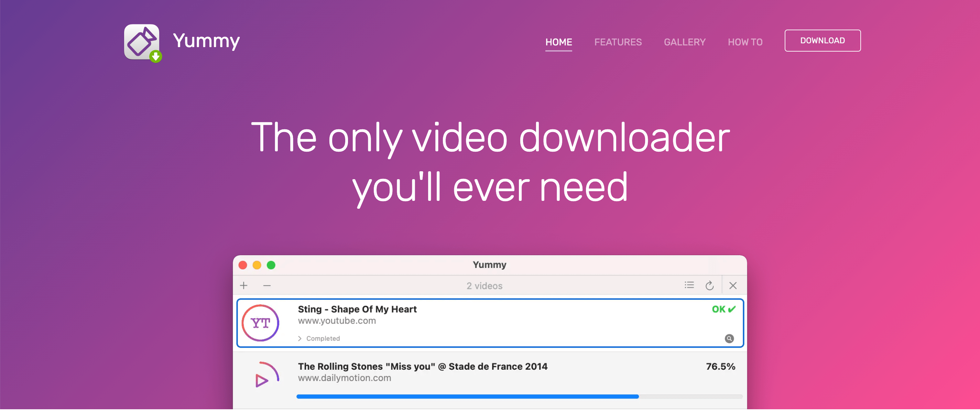Click the Dailymotion play progress icon
Viewport: 980px width, 412px height.
(265, 375)
